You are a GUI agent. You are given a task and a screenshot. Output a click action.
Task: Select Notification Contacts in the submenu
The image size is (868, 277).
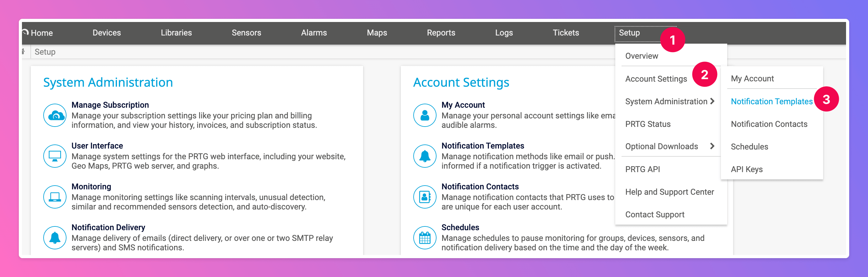point(769,124)
